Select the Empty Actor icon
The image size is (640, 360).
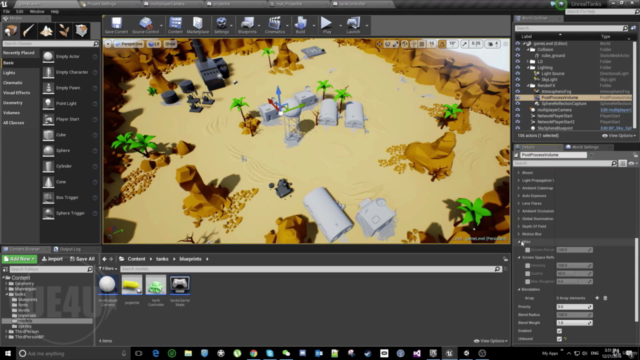48,56
